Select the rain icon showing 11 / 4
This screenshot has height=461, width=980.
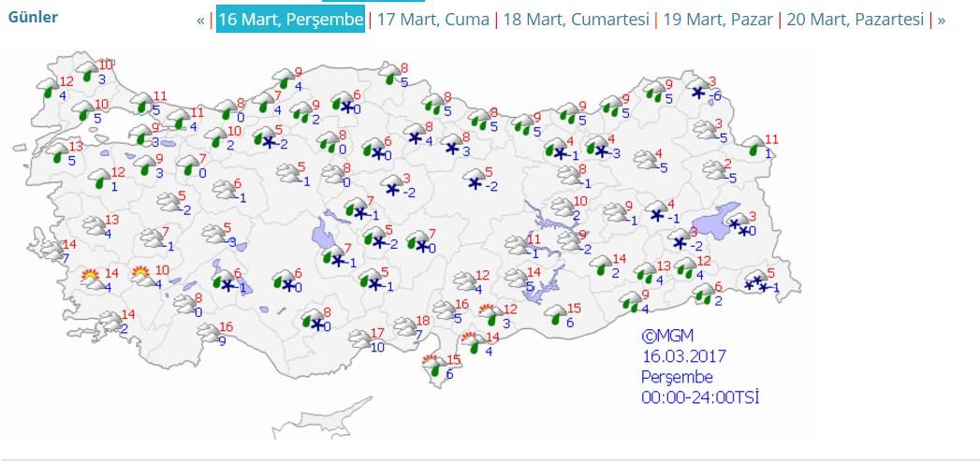[x=180, y=119]
